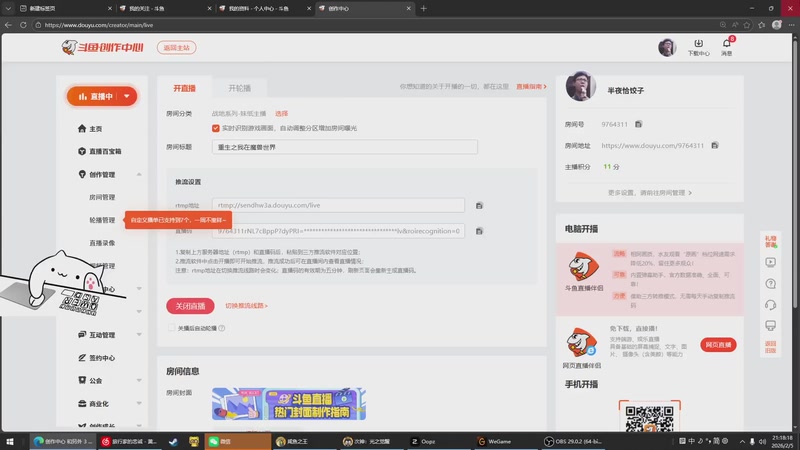The image size is (800, 450).
Task: Open 直播录像 in the sidebar
Action: (102, 243)
